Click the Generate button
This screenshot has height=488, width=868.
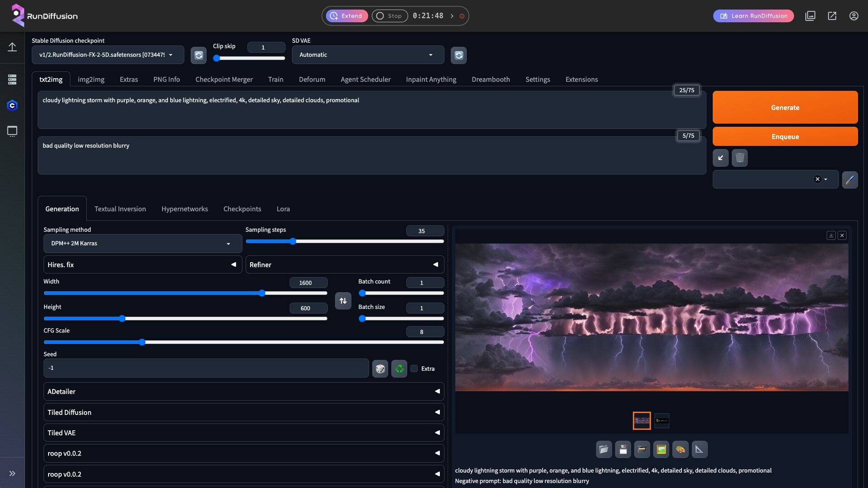pyautogui.click(x=785, y=107)
